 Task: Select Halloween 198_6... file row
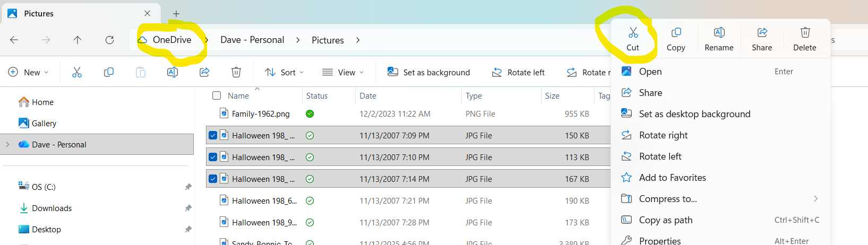[408, 200]
